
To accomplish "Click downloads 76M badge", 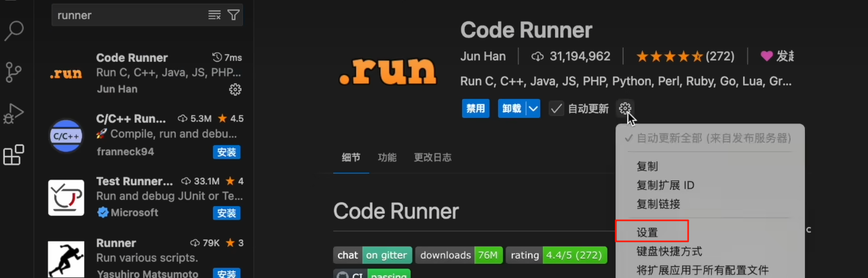I will click(x=459, y=255).
